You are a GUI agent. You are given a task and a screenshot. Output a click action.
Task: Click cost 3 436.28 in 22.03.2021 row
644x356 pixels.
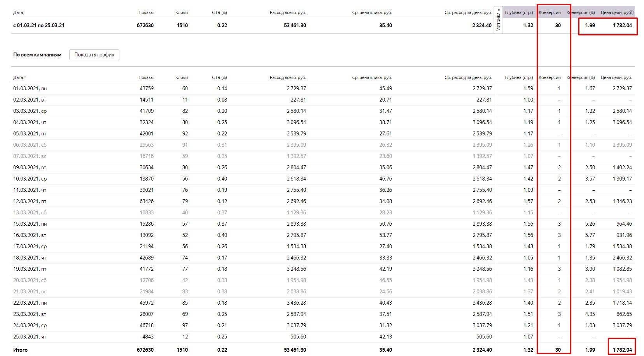click(x=296, y=303)
